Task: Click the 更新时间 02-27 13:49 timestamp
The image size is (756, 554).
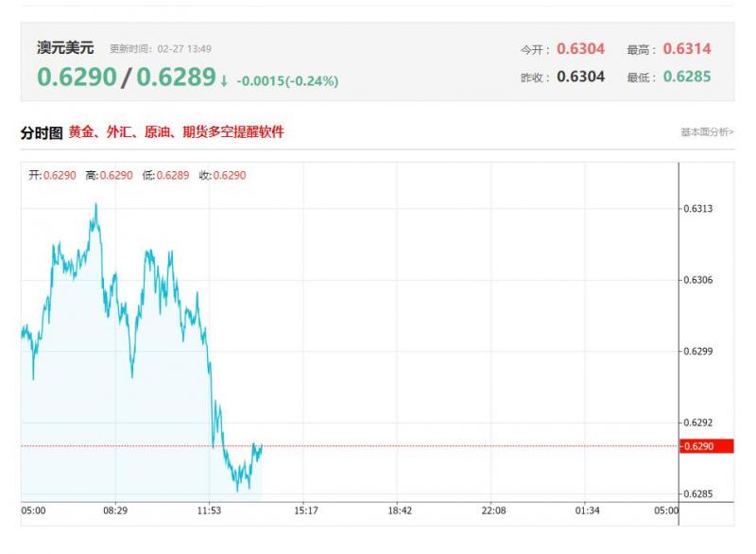Action: click(160, 48)
